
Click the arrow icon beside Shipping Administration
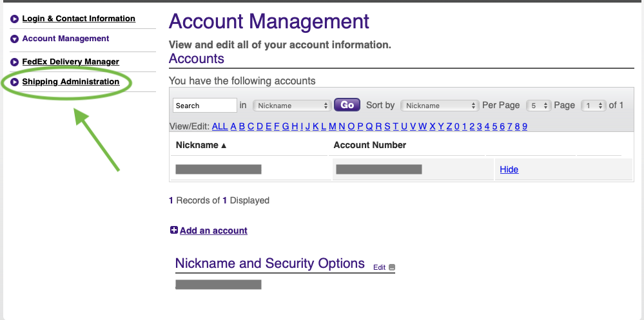click(x=14, y=82)
